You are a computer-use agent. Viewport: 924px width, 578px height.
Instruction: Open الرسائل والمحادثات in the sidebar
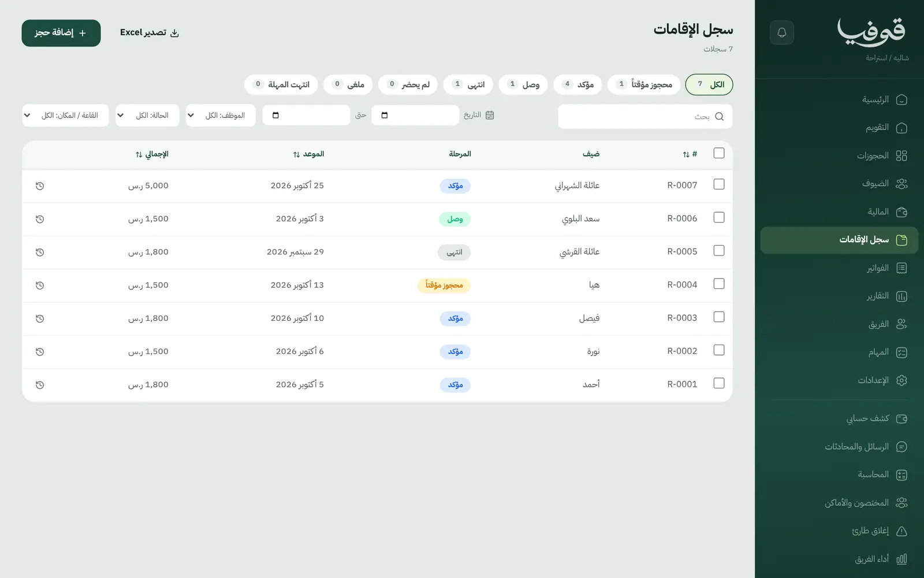pyautogui.click(x=839, y=447)
